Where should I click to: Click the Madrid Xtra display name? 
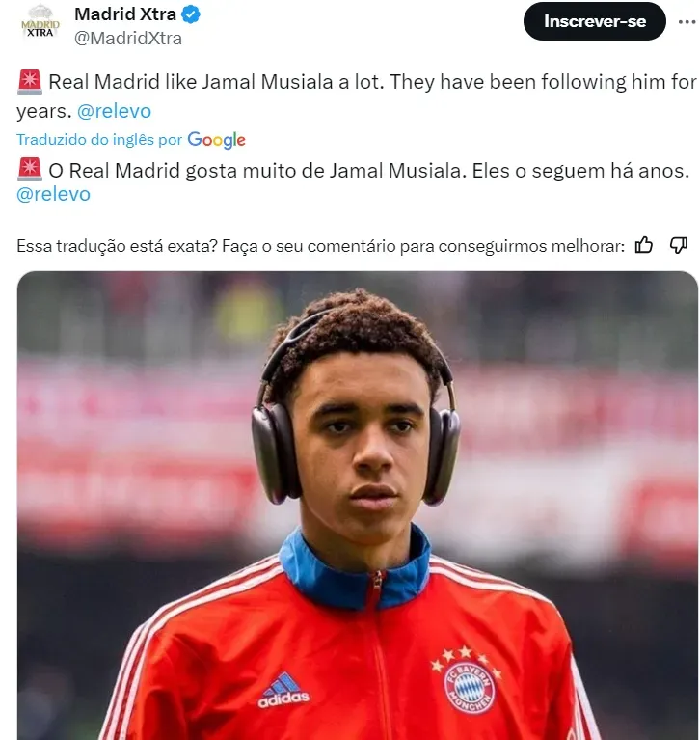(x=125, y=14)
